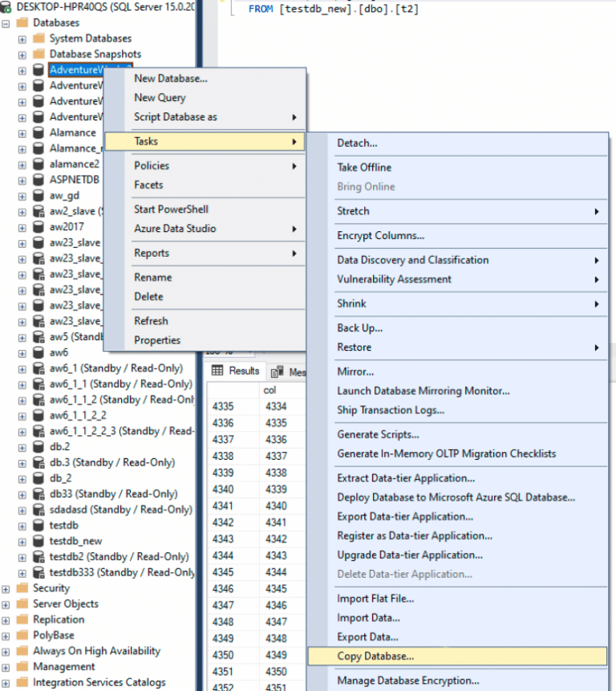Click the db_2 database icon
Screen dimensions: 616x691
(38, 478)
